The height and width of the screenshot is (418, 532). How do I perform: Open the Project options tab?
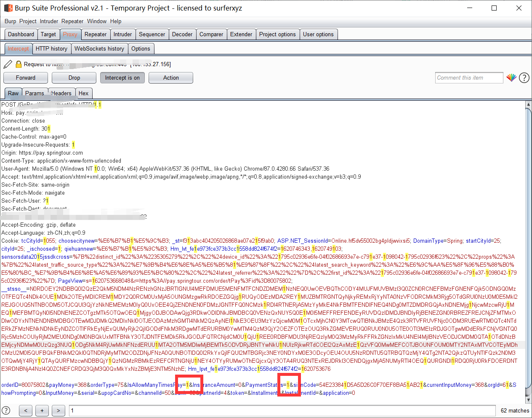coord(277,34)
